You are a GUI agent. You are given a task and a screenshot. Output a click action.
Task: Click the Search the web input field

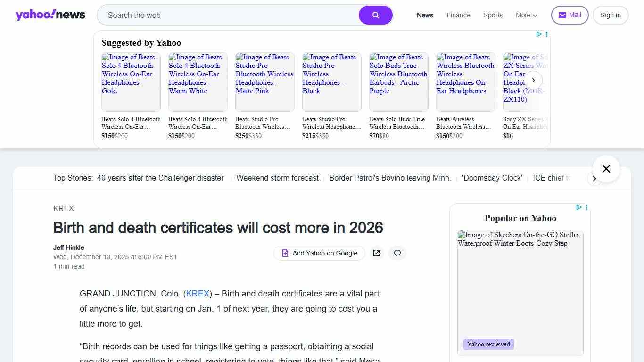(x=226, y=15)
